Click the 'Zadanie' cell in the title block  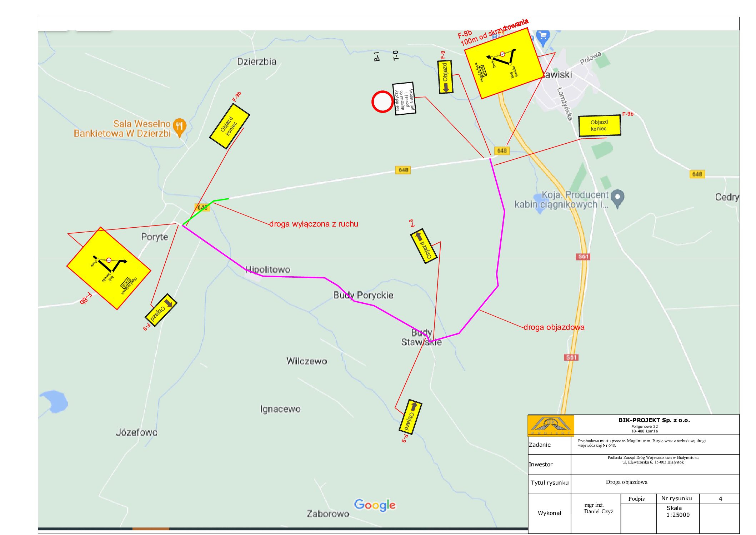point(549,445)
